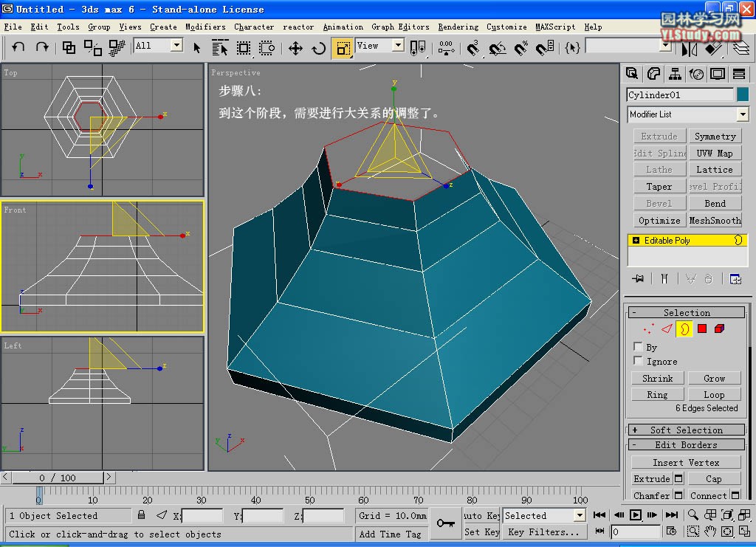Click the Pin Stack icon

[x=638, y=278]
